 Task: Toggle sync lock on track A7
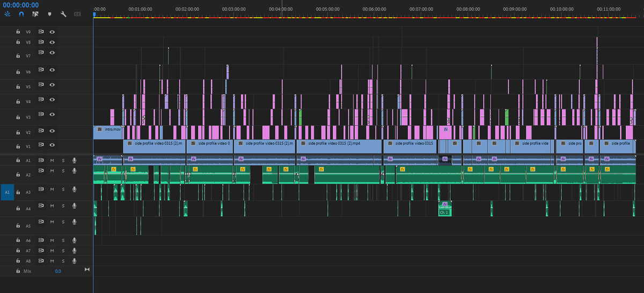click(x=41, y=251)
